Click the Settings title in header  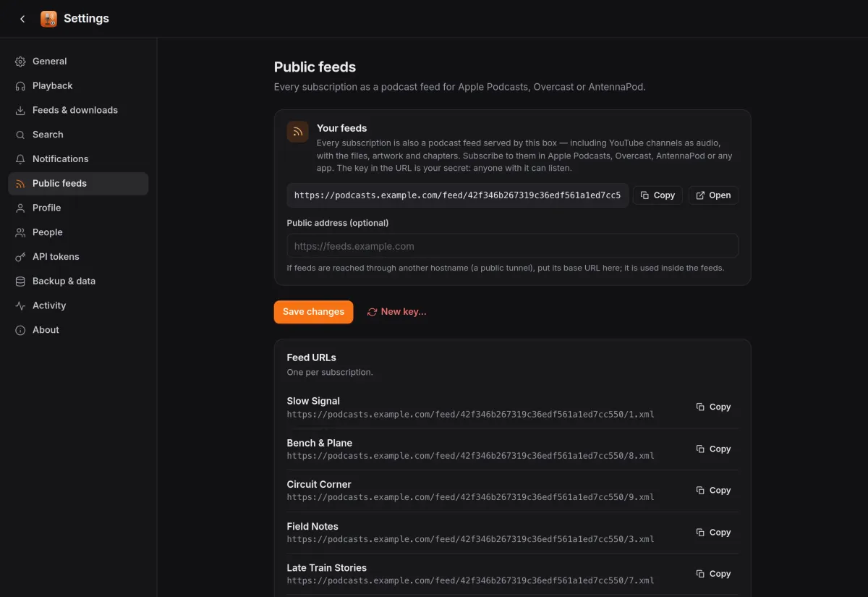(86, 19)
